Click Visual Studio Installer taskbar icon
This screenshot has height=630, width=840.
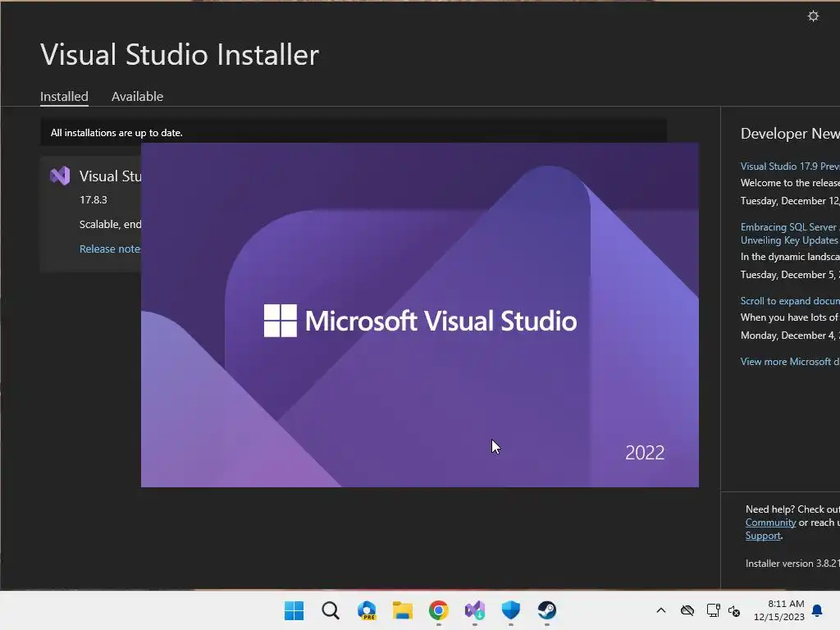coord(475,610)
